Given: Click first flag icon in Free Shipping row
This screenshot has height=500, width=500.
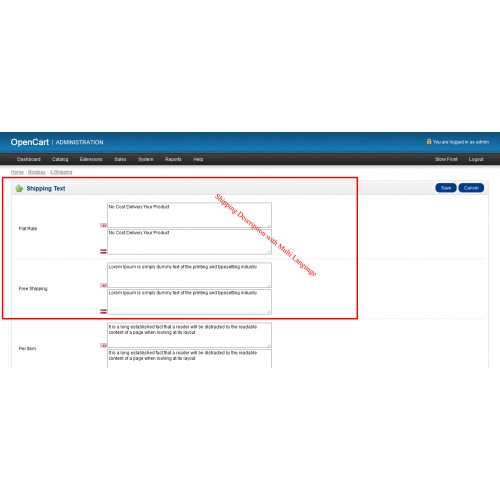Looking at the screenshot, I should click(103, 285).
